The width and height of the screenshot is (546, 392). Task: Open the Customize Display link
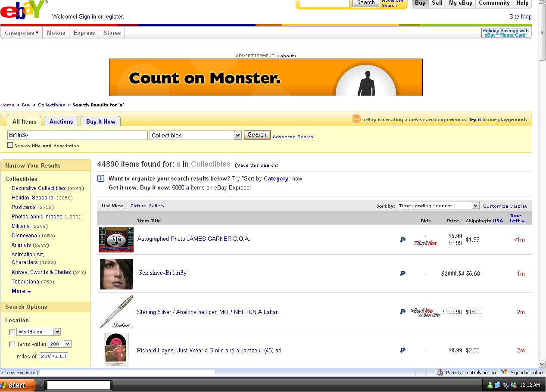(x=505, y=206)
